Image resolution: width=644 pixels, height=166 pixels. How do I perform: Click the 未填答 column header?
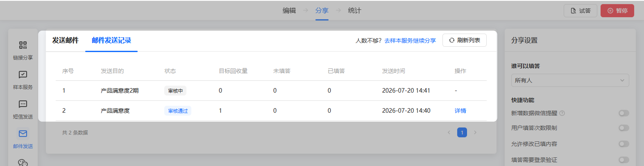point(282,71)
